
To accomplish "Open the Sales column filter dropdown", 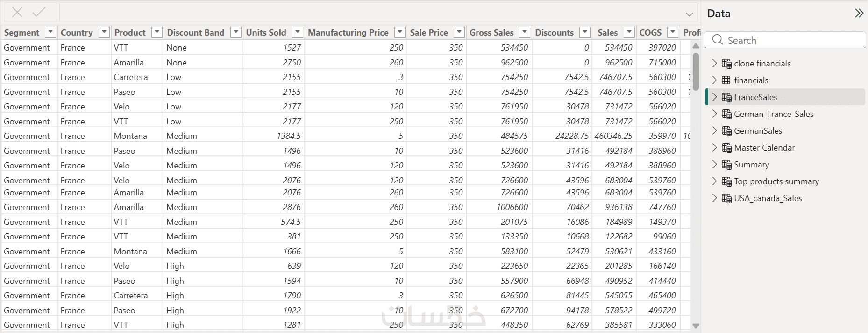I will click(x=629, y=32).
